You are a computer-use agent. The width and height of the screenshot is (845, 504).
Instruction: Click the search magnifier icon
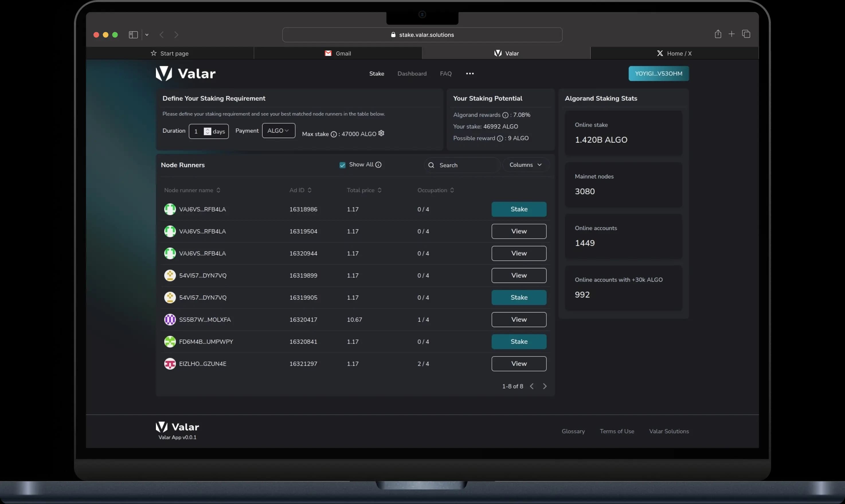(x=431, y=165)
